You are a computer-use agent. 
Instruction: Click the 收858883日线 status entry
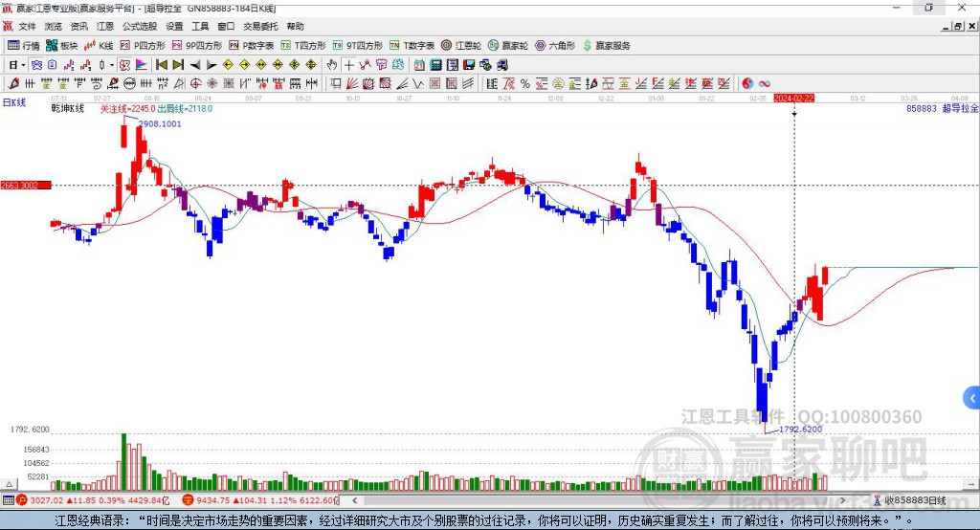pos(910,500)
